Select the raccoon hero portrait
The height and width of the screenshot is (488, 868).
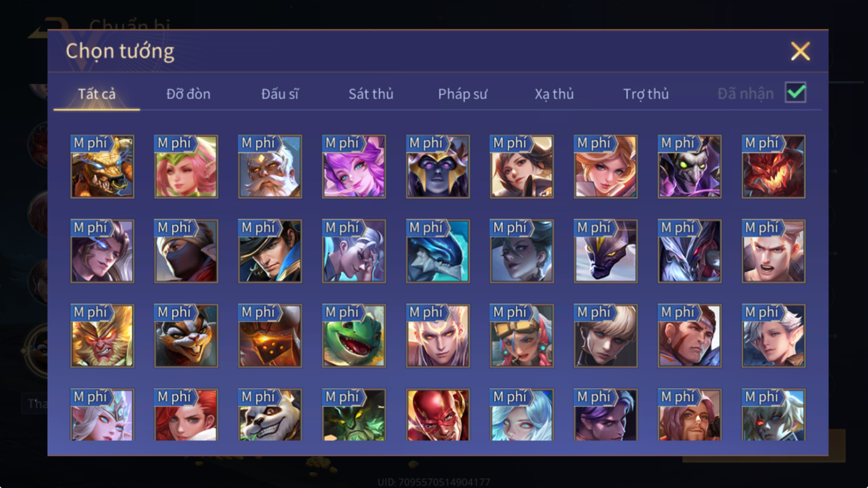[x=186, y=336]
